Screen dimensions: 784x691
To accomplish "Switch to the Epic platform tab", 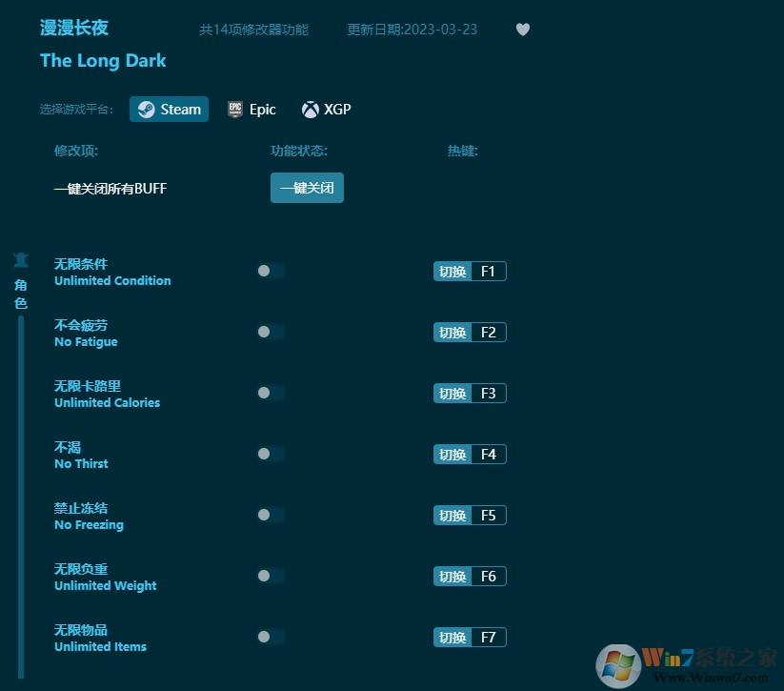I will coord(251,109).
